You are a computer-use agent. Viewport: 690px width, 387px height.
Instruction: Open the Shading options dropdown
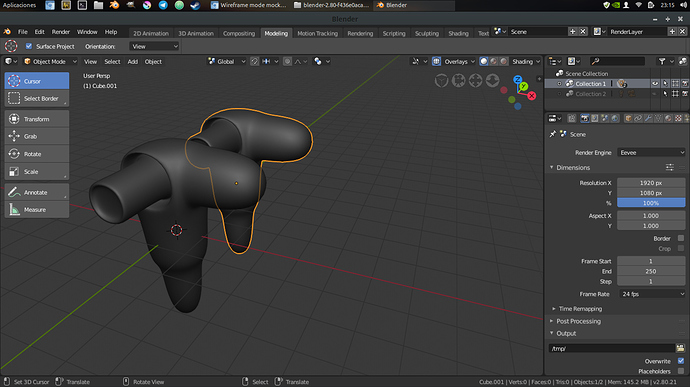pos(526,62)
